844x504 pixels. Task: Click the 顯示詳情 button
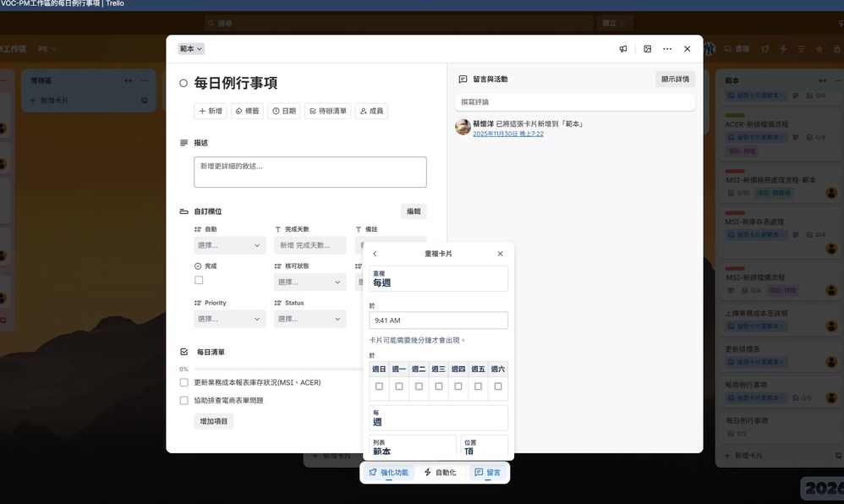(x=675, y=78)
